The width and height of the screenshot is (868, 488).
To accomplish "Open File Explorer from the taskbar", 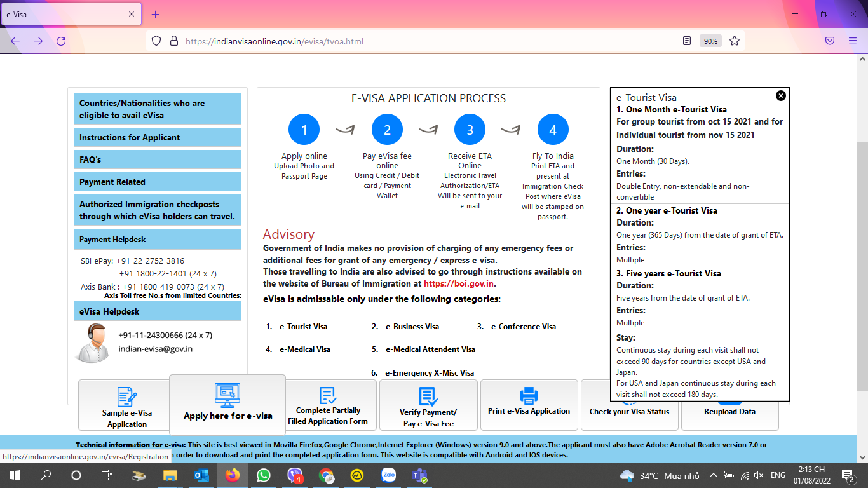I will (170, 475).
